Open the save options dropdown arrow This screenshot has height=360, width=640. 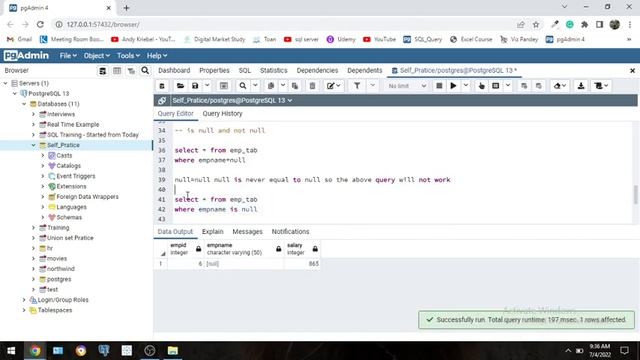pyautogui.click(x=207, y=86)
